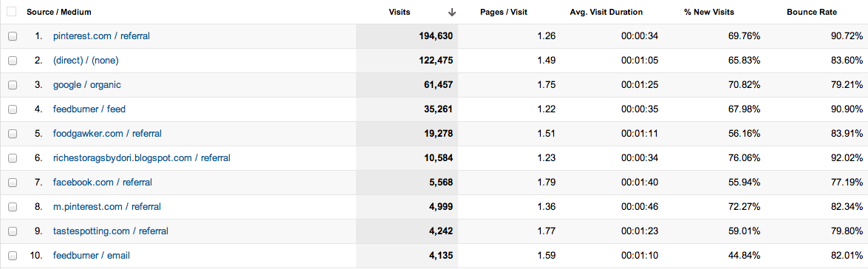Check the feedburner / email row checkbox

click(13, 256)
